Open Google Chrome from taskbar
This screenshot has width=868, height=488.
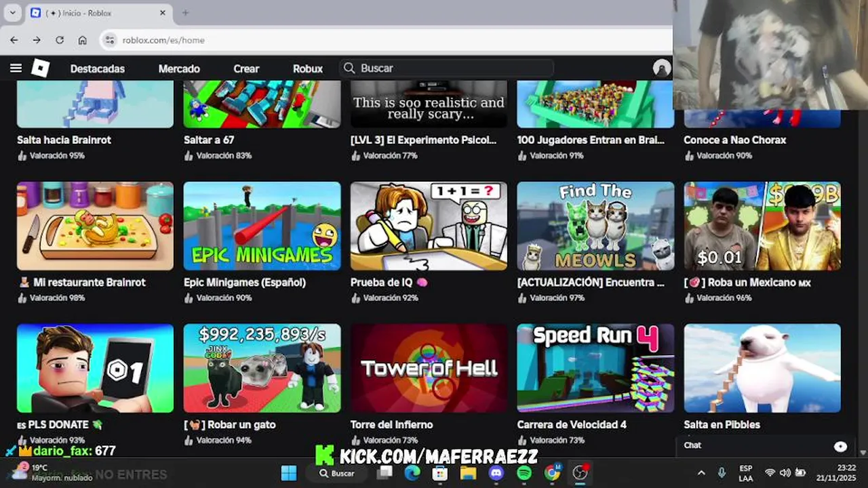pos(553,473)
